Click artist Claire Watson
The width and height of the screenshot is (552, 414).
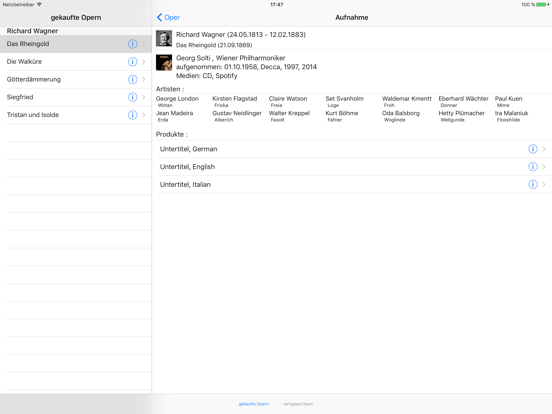(x=288, y=99)
